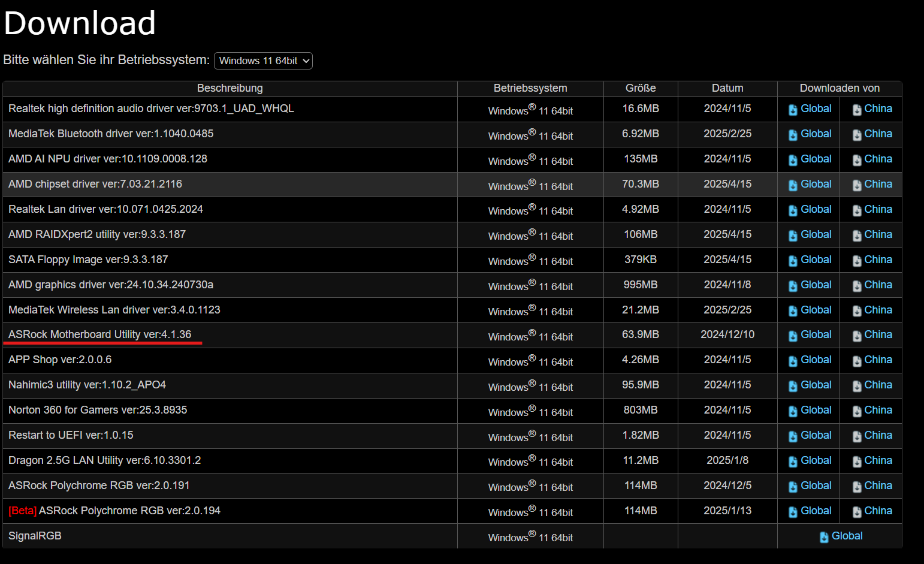Select Realtek high definition audio driver description
This screenshot has height=564, width=924.
[x=151, y=108]
